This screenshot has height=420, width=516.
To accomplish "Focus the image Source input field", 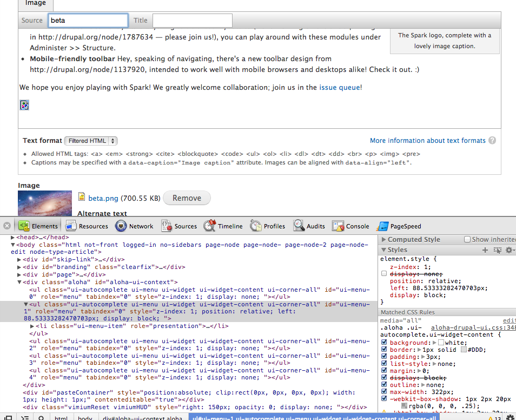I will click(x=88, y=21).
